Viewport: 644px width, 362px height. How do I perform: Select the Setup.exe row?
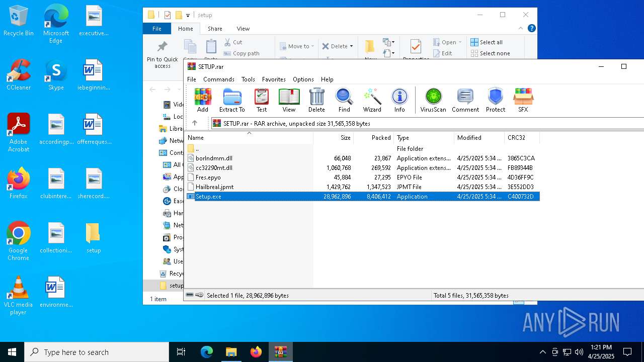point(362,196)
